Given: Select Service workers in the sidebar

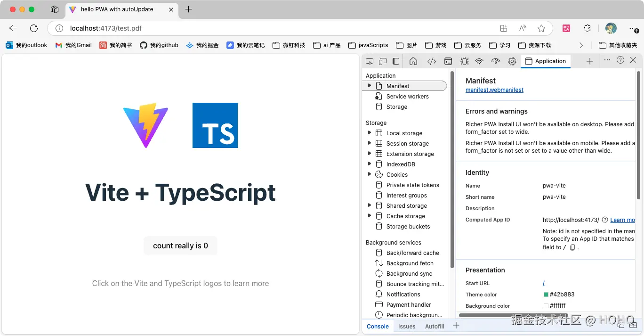Looking at the screenshot, I should pos(408,96).
